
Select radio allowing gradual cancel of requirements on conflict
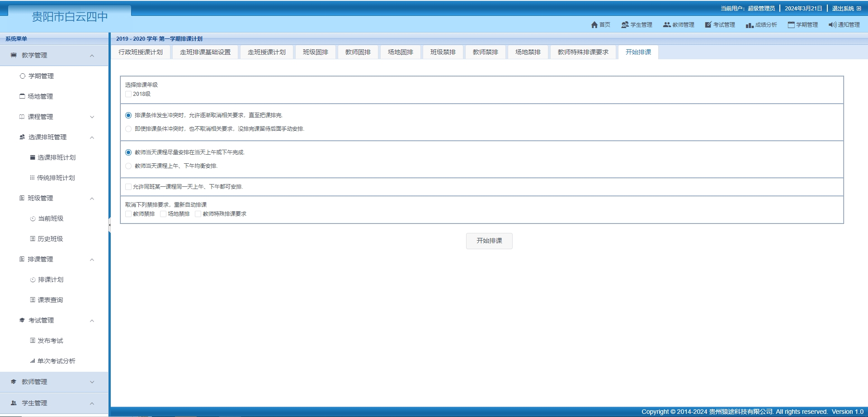128,115
